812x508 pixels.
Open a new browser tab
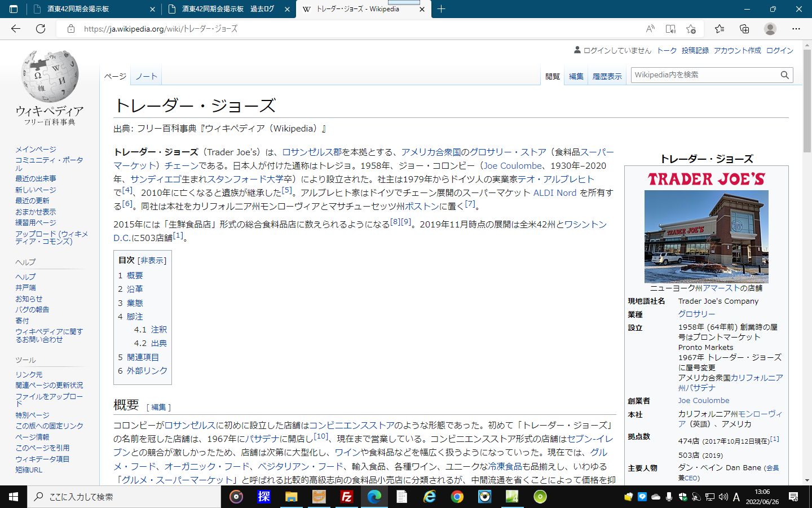[x=442, y=9]
